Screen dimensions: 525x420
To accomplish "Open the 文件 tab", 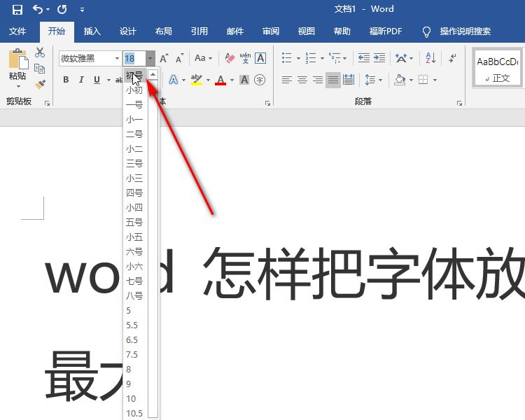I will click(17, 31).
